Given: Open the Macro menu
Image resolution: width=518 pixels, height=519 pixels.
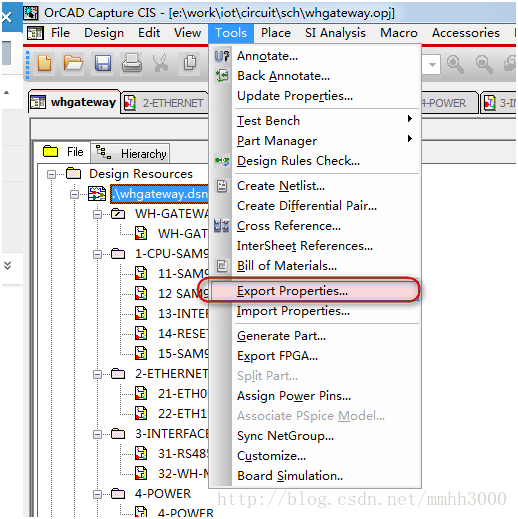Looking at the screenshot, I should [x=399, y=33].
